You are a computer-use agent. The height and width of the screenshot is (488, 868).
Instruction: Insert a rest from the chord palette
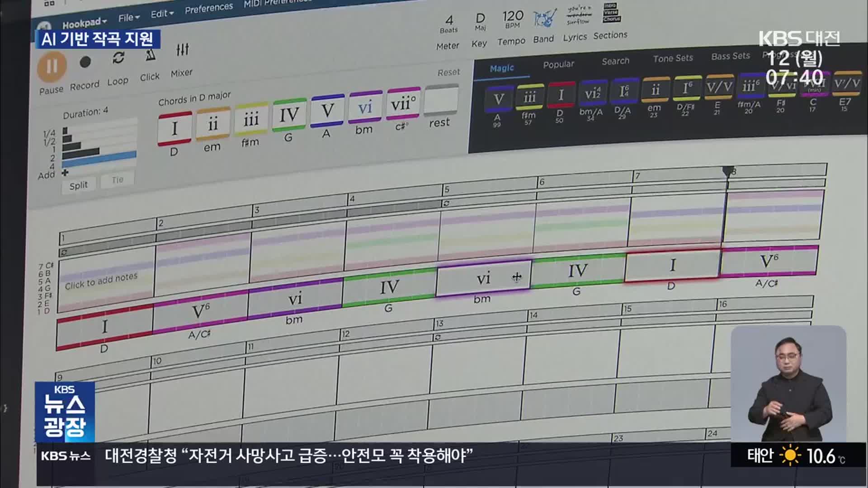click(x=441, y=99)
